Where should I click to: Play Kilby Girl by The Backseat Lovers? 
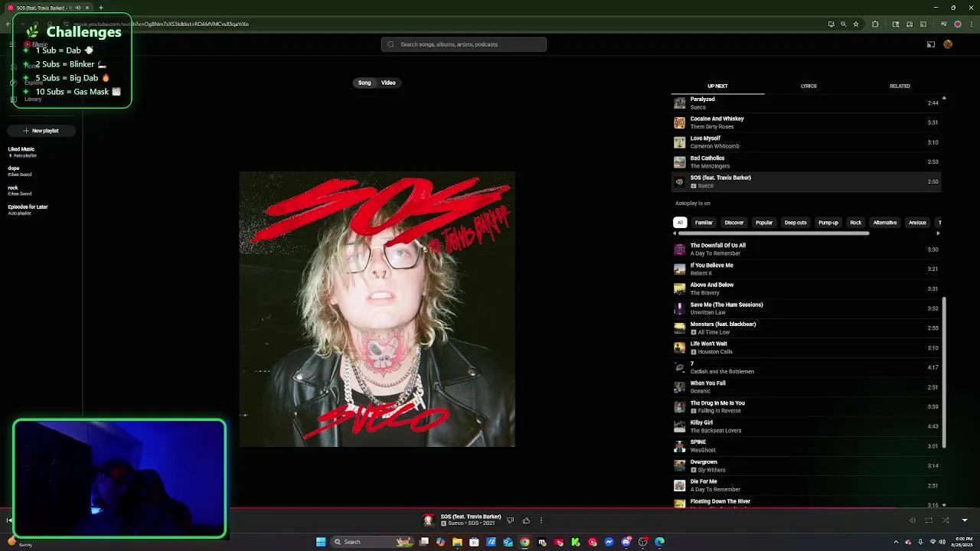click(x=806, y=426)
